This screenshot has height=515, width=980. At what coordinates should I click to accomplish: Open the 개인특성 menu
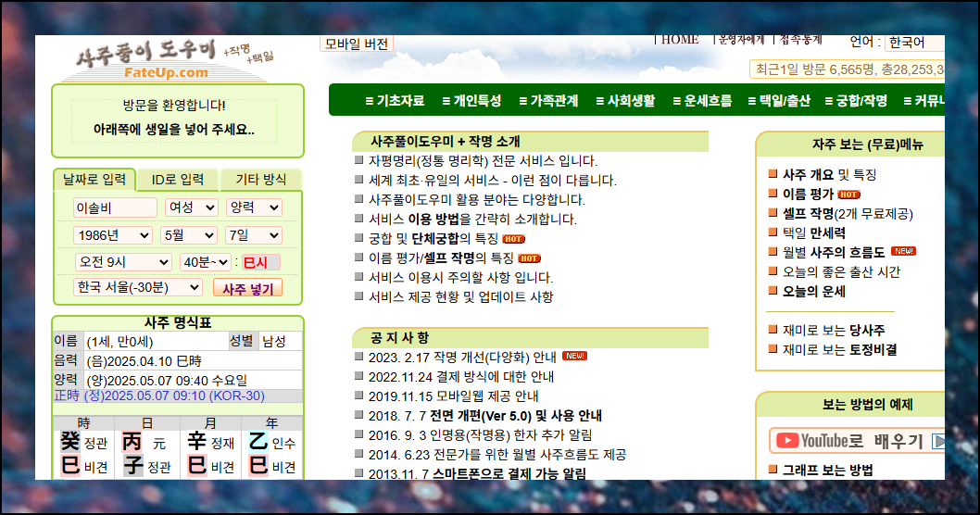point(471,101)
